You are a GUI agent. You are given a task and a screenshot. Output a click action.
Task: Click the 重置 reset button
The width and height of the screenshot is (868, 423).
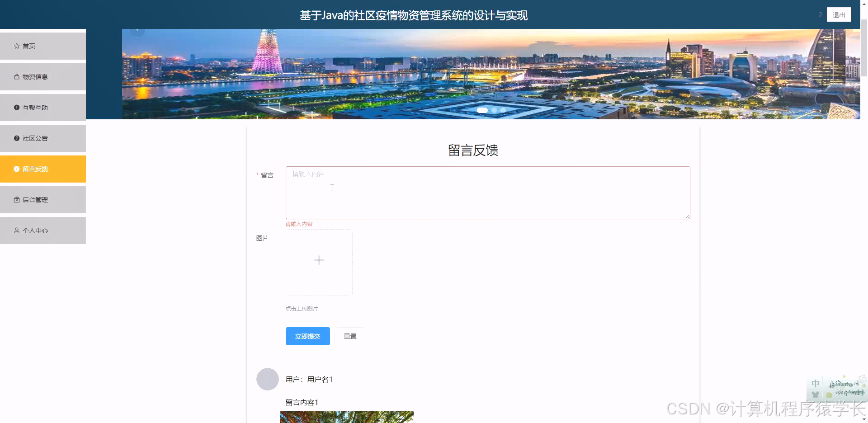[350, 336]
